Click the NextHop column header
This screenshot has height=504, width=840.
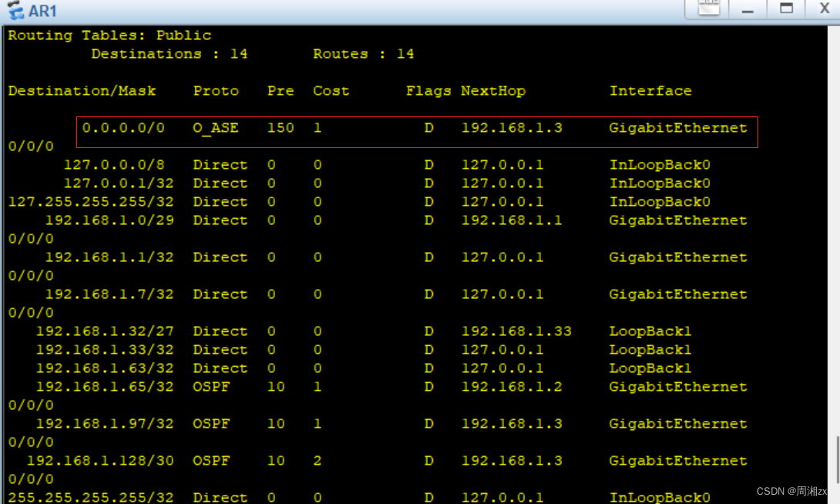[493, 91]
